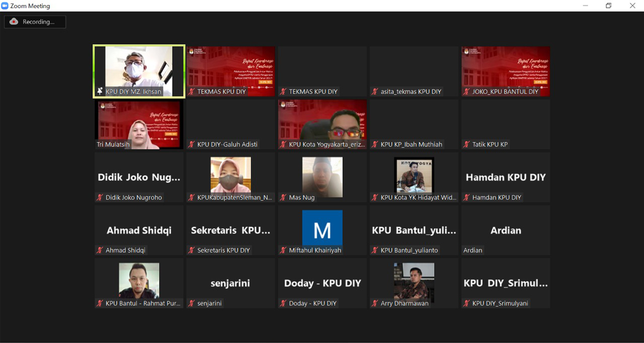Click the mic icon beside KPU DIY MZ. Iksan

(x=100, y=91)
